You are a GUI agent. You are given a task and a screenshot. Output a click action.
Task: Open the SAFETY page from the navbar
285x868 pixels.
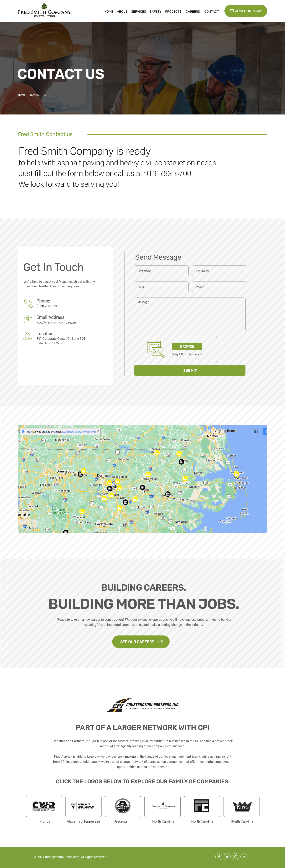coord(156,11)
